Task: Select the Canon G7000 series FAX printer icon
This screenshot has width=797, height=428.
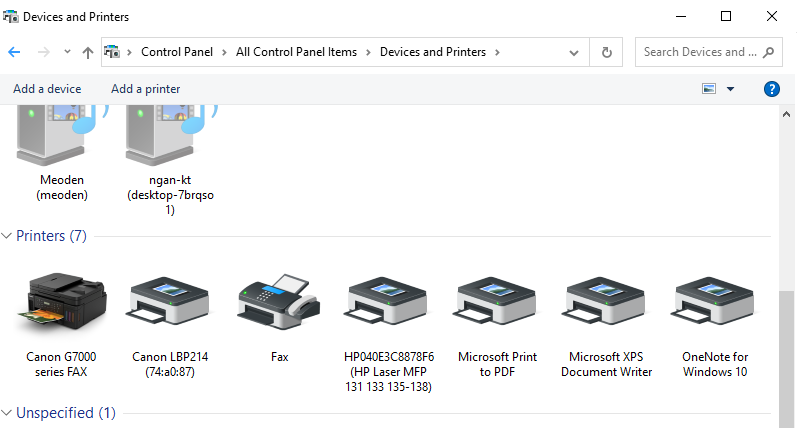Action: [62, 302]
